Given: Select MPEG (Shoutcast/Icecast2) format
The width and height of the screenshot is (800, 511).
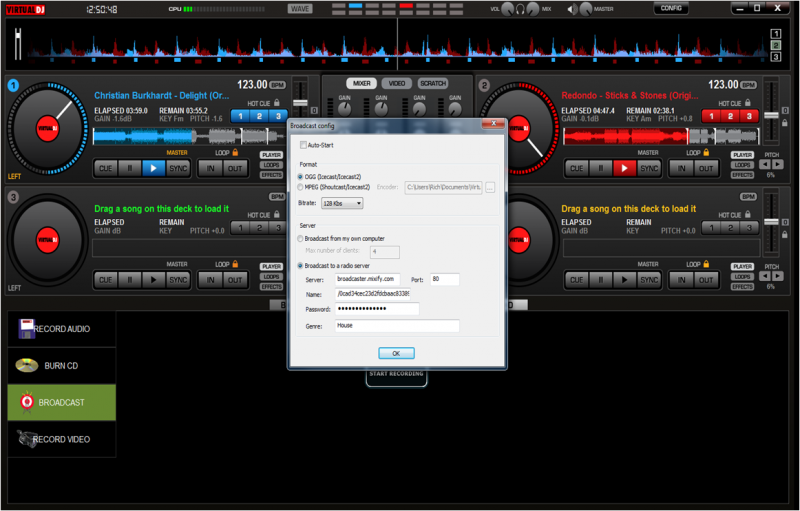Looking at the screenshot, I should pos(302,187).
